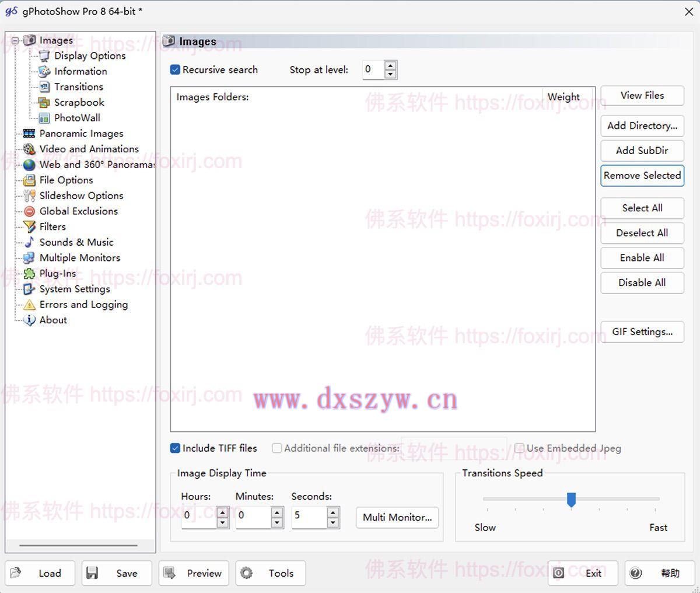Screen dimensions: 700x593
Task: Collapse the Images tree node
Action: coord(15,41)
